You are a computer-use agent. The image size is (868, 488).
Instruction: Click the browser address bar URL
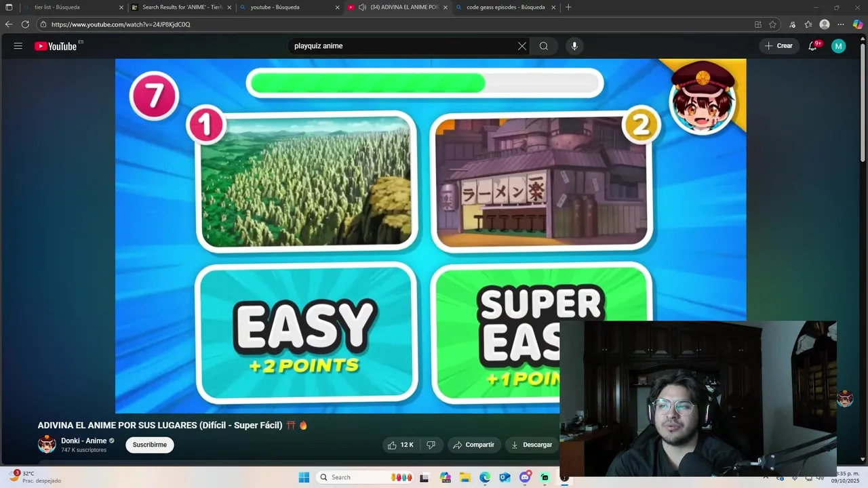[121, 24]
